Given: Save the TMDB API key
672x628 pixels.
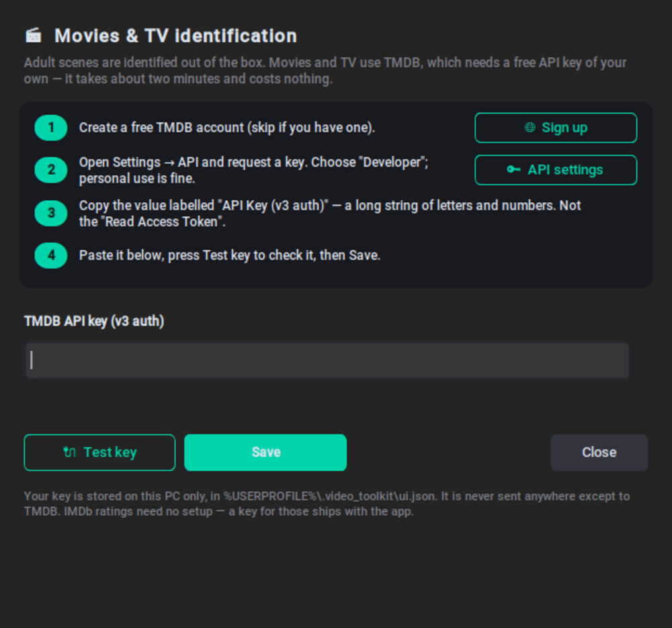Looking at the screenshot, I should (265, 453).
